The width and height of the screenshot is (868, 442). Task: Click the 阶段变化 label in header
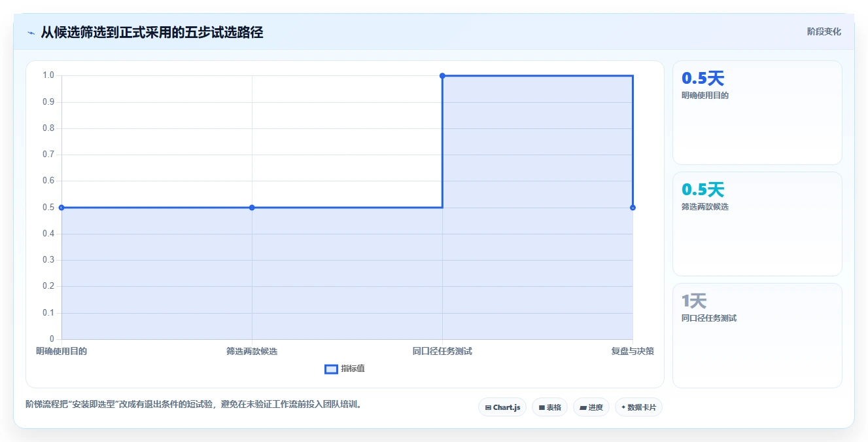pos(824,31)
